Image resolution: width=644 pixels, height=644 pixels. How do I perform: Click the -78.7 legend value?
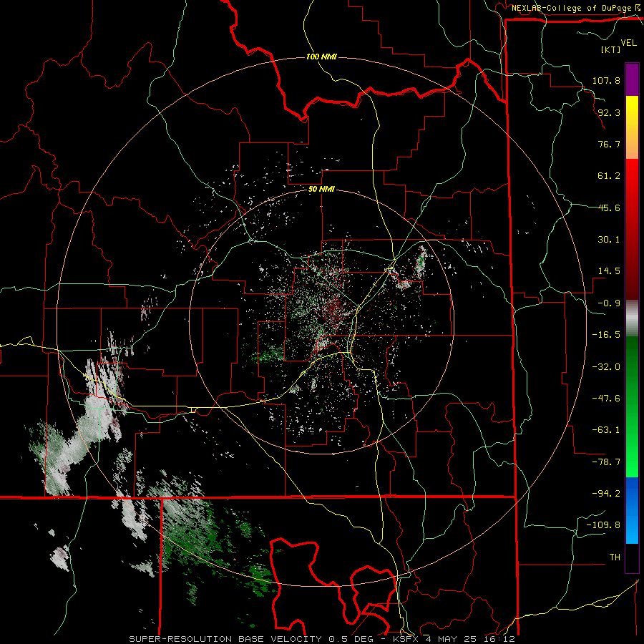[606, 462]
